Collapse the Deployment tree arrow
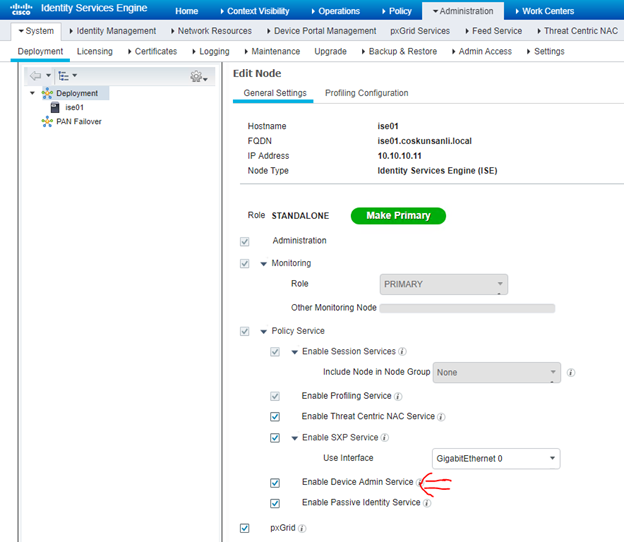Viewport: 624px width, 542px height. point(33,93)
